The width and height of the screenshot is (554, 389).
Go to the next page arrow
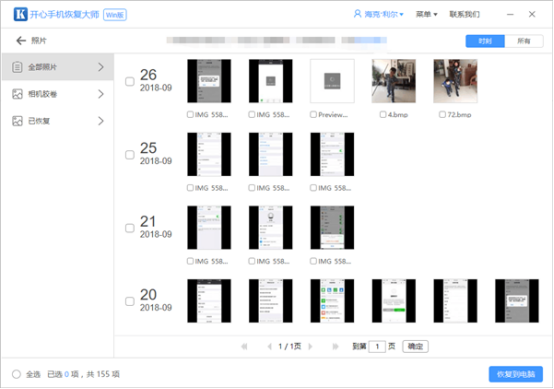pyautogui.click(x=310, y=347)
